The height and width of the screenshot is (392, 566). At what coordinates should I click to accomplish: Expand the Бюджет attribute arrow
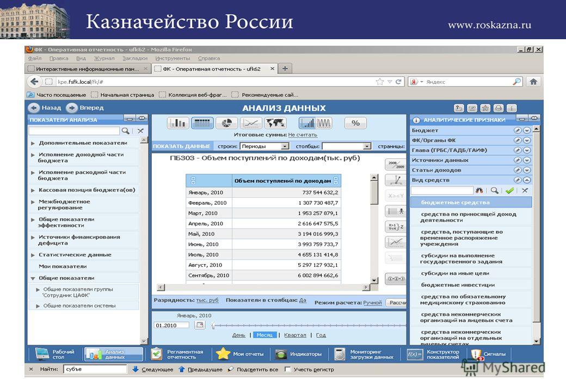pyautogui.click(x=527, y=130)
